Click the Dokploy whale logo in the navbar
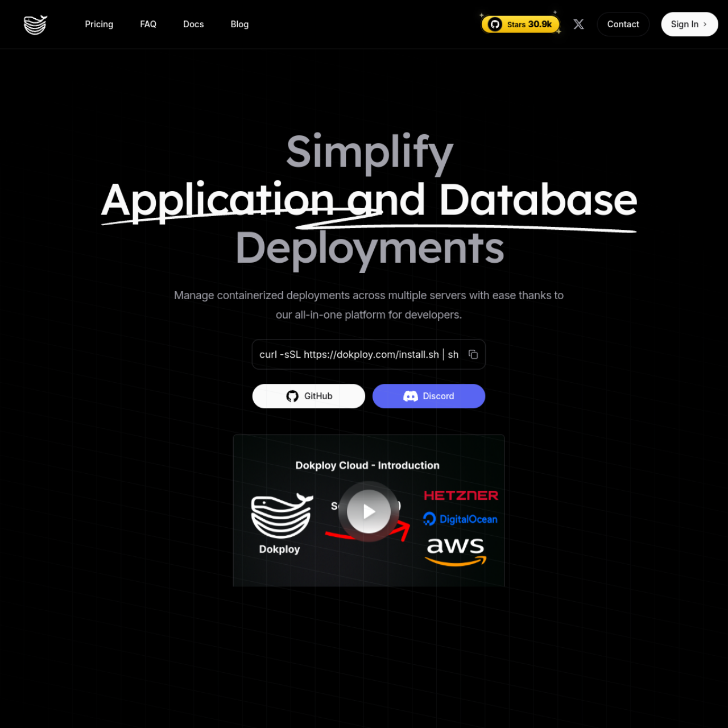 click(x=35, y=24)
